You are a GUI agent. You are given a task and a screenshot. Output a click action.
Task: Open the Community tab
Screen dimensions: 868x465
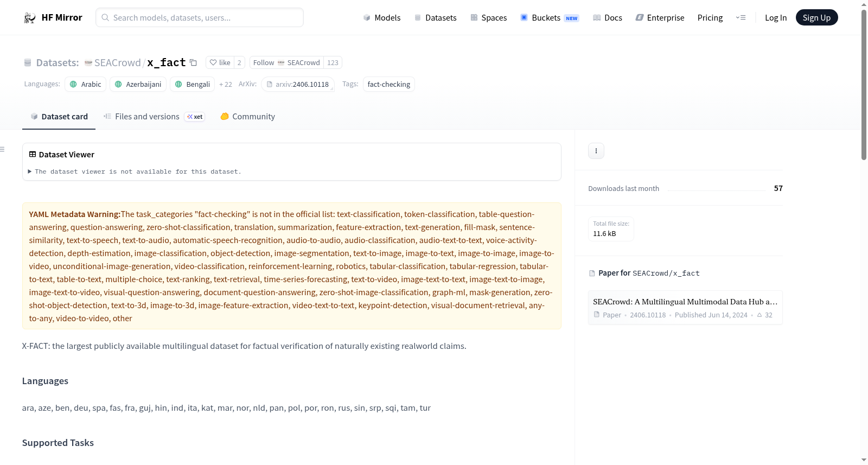pos(248,117)
